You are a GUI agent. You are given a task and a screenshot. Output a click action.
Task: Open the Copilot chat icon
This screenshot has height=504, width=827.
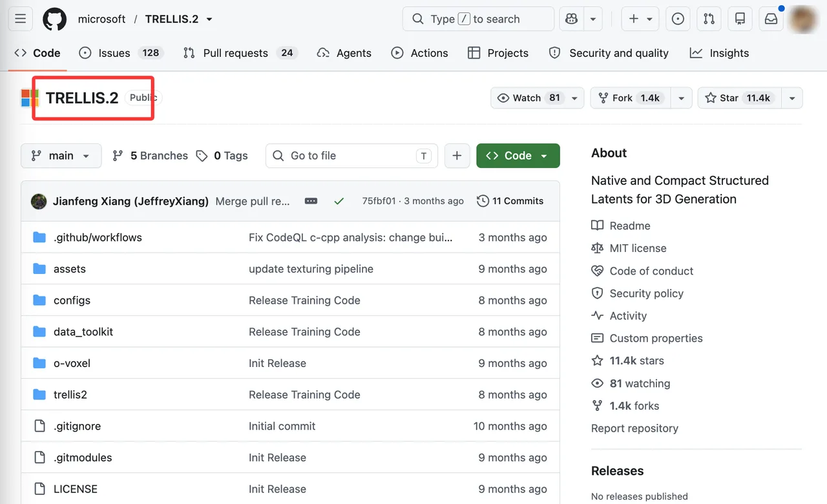(x=571, y=19)
